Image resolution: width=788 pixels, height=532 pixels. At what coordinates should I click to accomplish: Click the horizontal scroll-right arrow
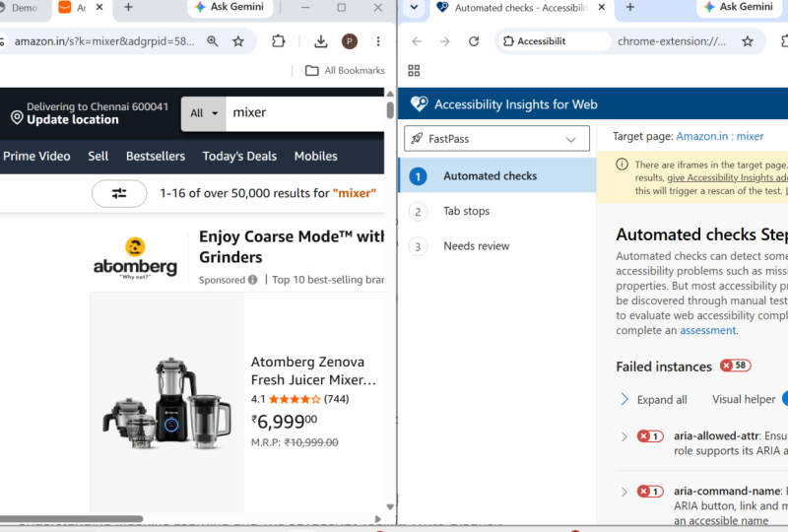pyautogui.click(x=378, y=519)
